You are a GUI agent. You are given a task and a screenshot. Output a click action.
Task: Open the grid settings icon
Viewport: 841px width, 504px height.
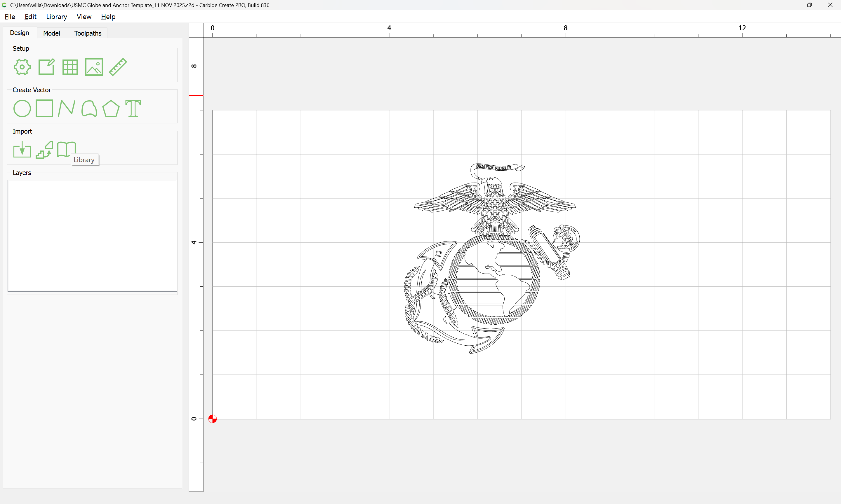70,67
